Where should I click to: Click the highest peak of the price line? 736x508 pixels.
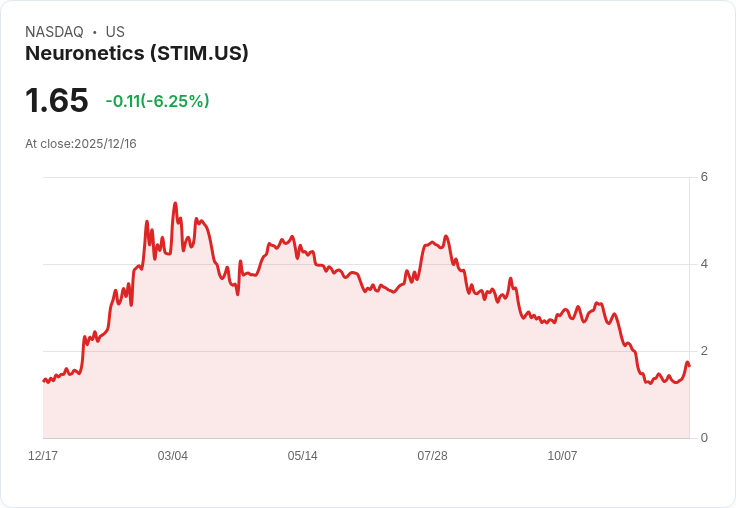coord(175,203)
